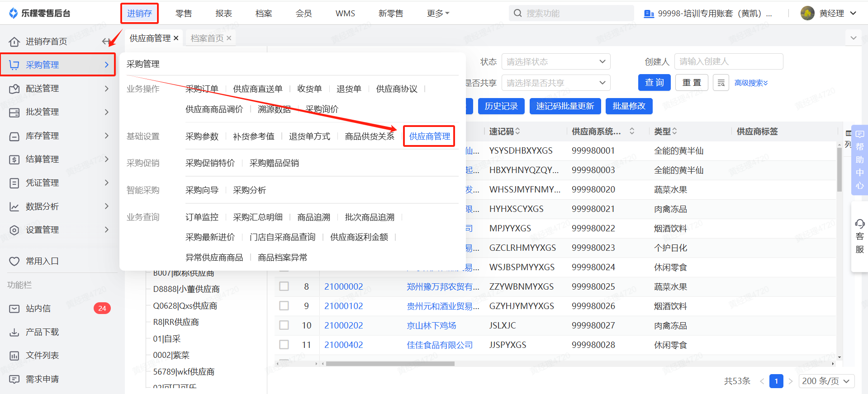The width and height of the screenshot is (868, 394).
Task: Select the 零售 top menu
Action: [184, 14]
